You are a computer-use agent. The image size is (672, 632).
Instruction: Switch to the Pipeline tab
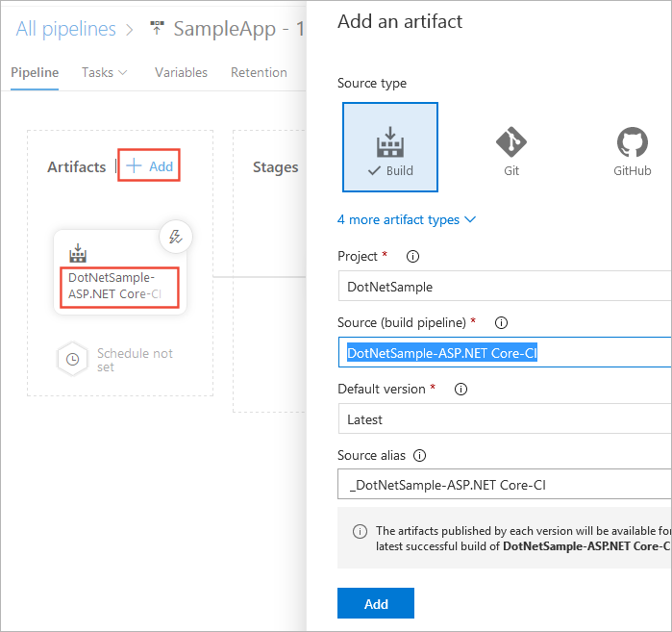(x=35, y=72)
